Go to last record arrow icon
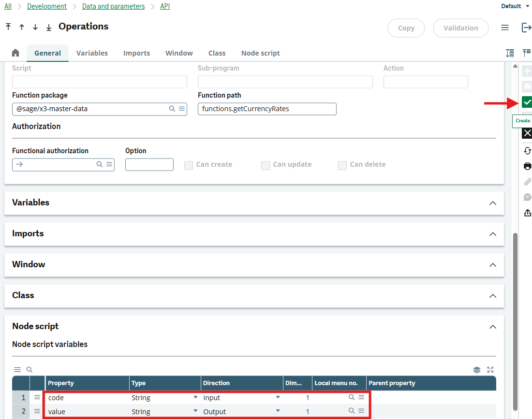Screen dimensions: 532x419 point(49,27)
